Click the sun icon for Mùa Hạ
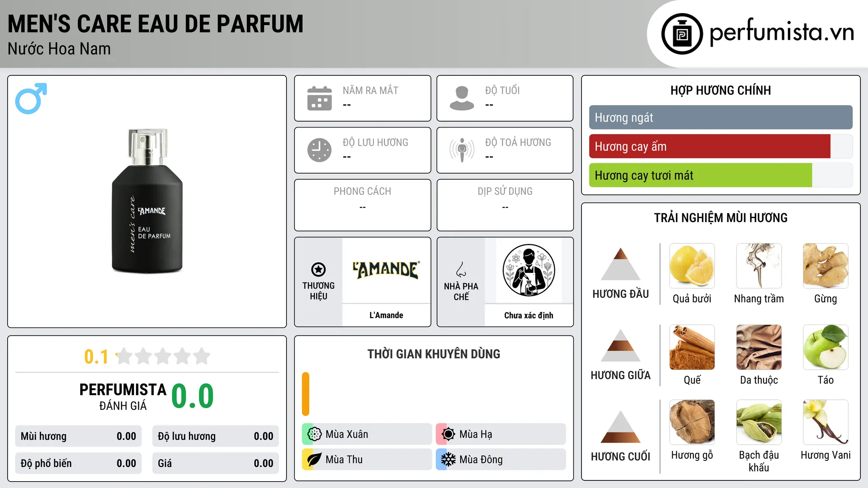Screen dimensions: 868x488 [x=448, y=434]
